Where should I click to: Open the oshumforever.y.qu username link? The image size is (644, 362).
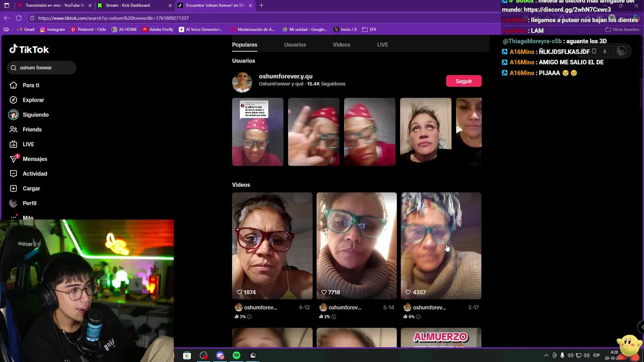click(285, 76)
